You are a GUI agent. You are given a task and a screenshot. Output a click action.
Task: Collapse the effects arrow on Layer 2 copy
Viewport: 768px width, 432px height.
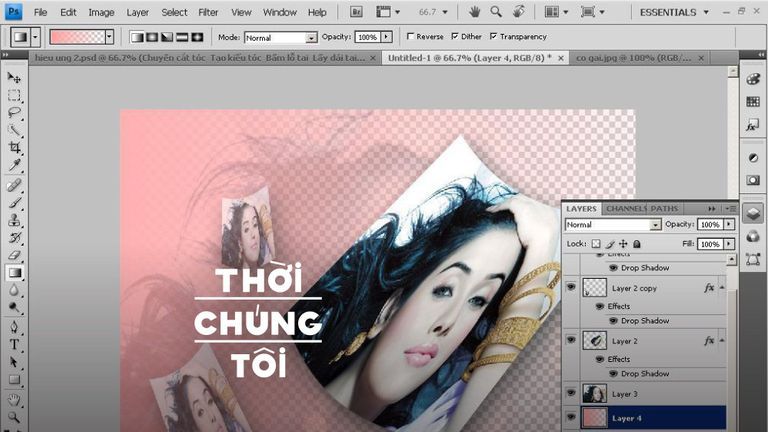click(722, 288)
